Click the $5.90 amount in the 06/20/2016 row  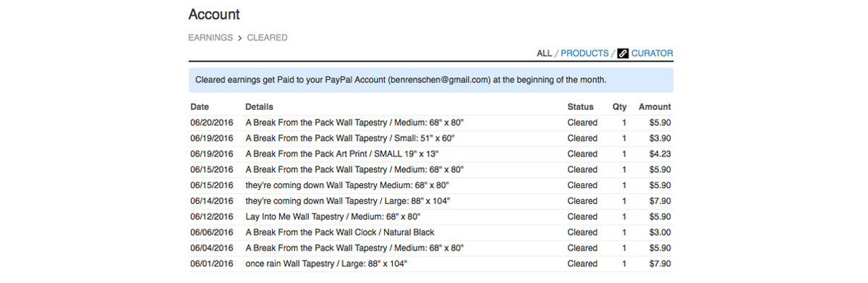(x=660, y=123)
